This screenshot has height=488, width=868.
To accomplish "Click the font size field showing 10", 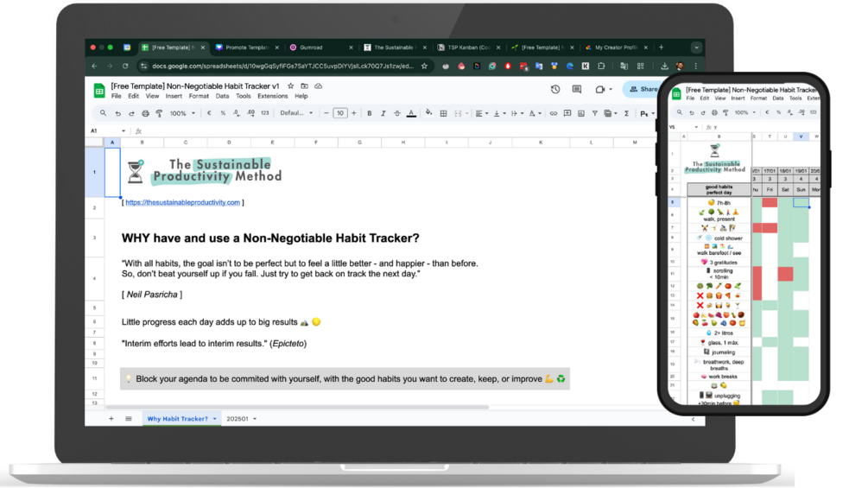I will click(x=340, y=113).
